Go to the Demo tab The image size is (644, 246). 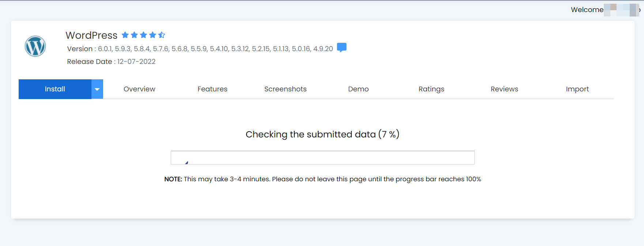point(358,89)
